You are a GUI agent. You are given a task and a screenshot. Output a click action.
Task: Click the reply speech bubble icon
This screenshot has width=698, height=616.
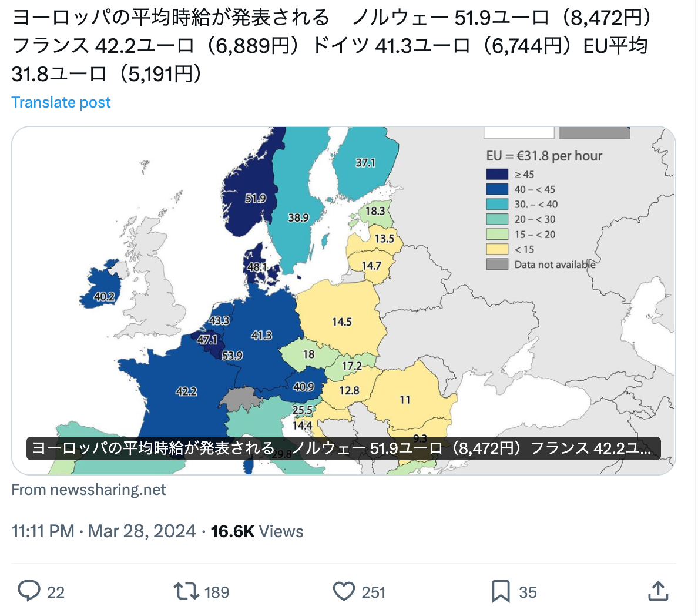click(x=29, y=591)
